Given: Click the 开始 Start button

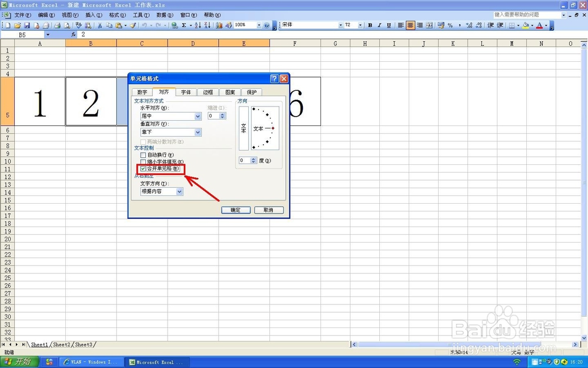Looking at the screenshot, I should [x=19, y=362].
